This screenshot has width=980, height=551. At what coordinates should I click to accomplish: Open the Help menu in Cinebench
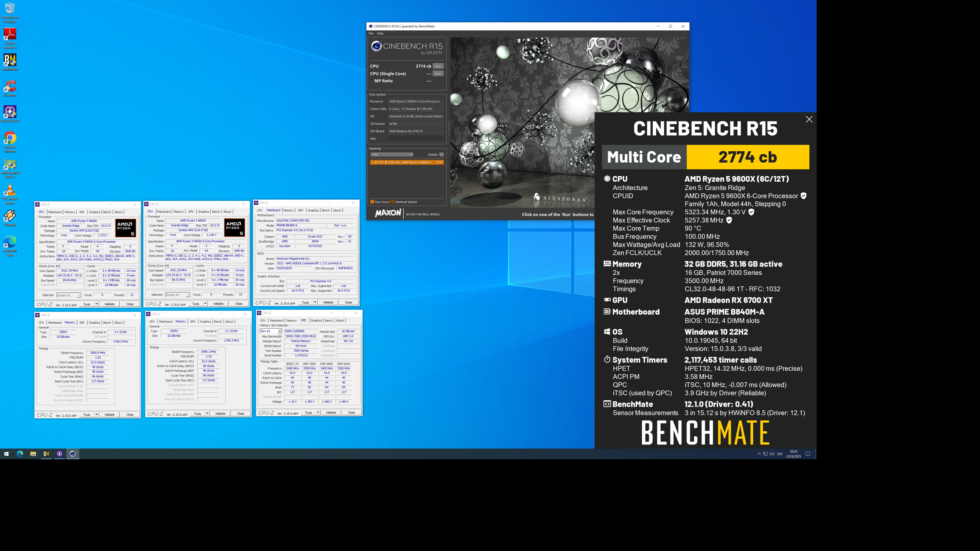[x=380, y=33]
